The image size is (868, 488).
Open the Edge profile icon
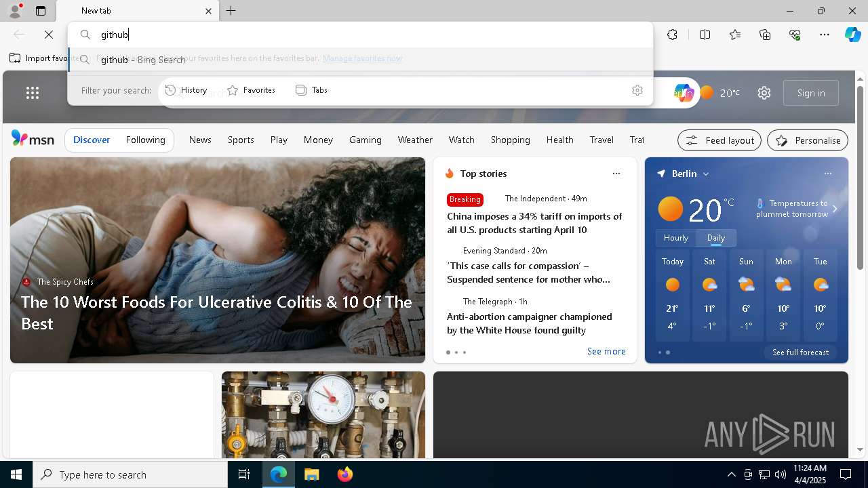[14, 11]
